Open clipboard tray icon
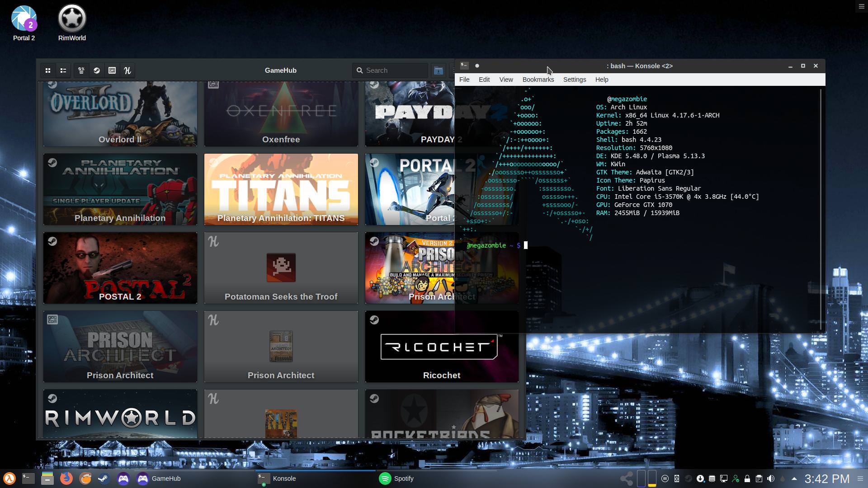Image resolution: width=868 pixels, height=488 pixels. (759, 479)
